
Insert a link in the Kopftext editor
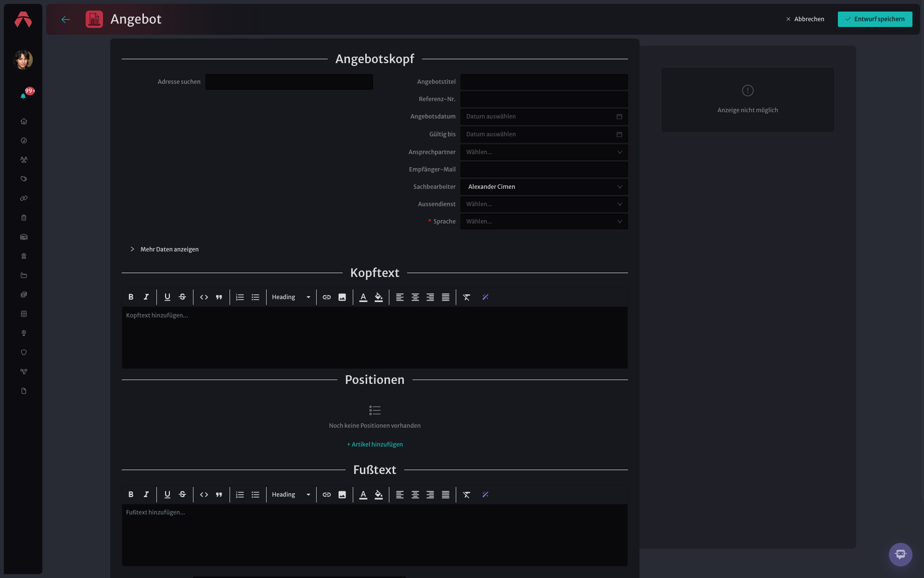tap(327, 297)
